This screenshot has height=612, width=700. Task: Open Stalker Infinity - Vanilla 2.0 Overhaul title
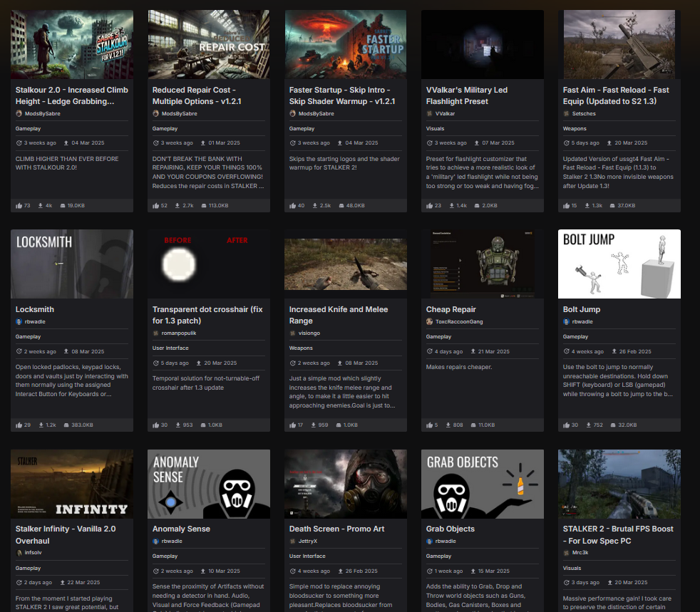[66, 534]
